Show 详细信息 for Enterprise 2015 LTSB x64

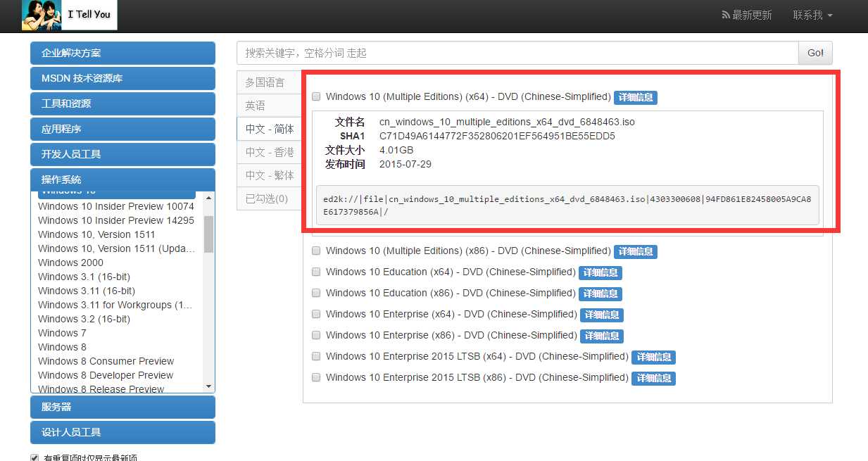(x=653, y=357)
